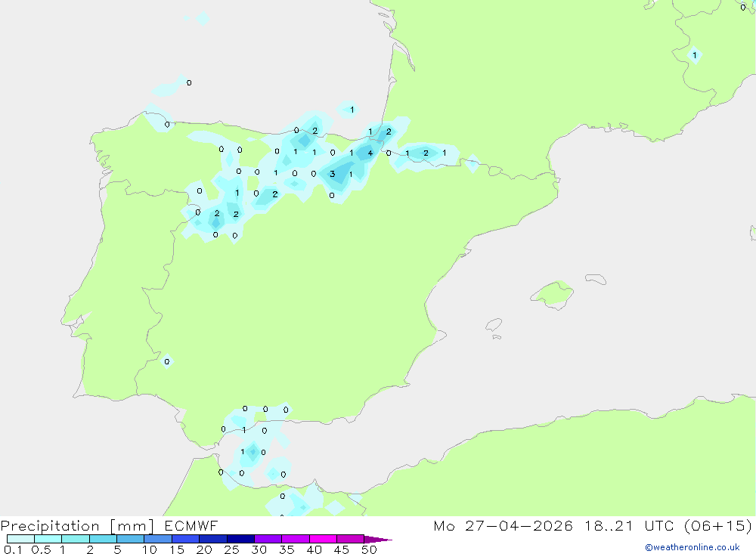Click the legend tick label 0.1
756x554 pixels.
point(13,549)
